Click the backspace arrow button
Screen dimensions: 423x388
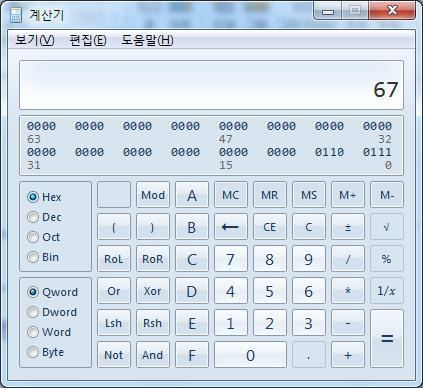click(x=231, y=227)
